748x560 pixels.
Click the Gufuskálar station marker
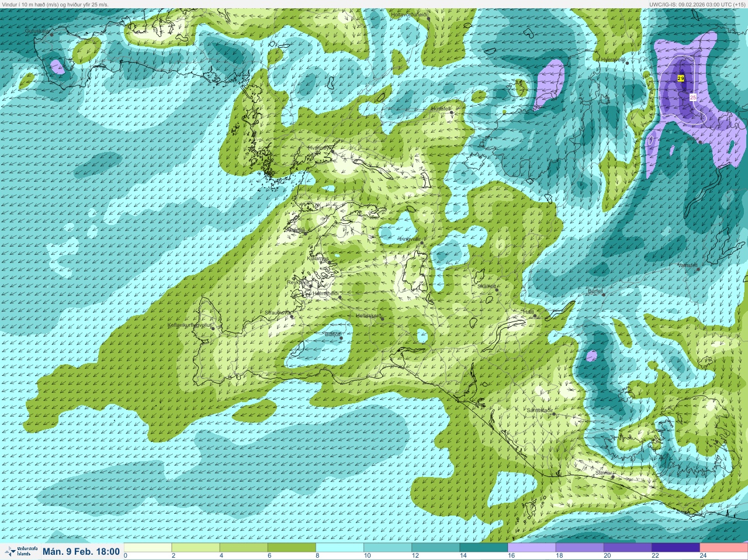(51, 34)
